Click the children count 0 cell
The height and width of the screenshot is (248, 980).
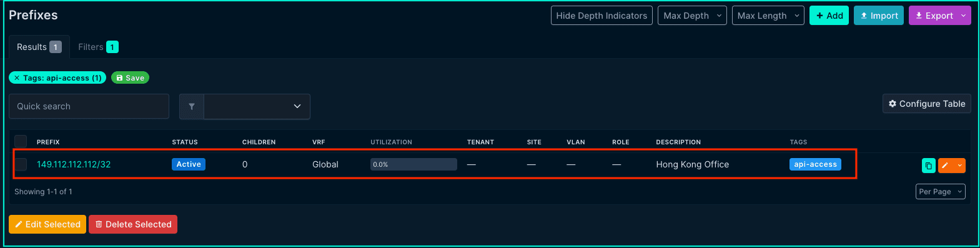245,164
